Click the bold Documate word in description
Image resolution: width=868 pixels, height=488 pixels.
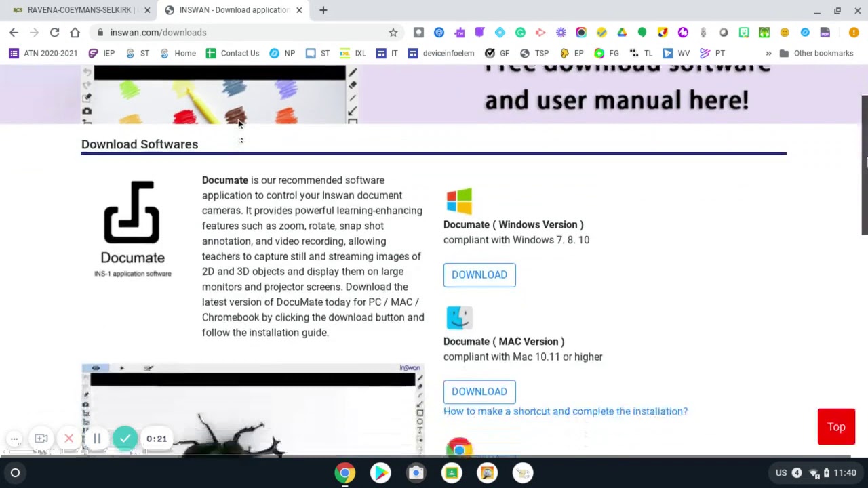pyautogui.click(x=225, y=180)
